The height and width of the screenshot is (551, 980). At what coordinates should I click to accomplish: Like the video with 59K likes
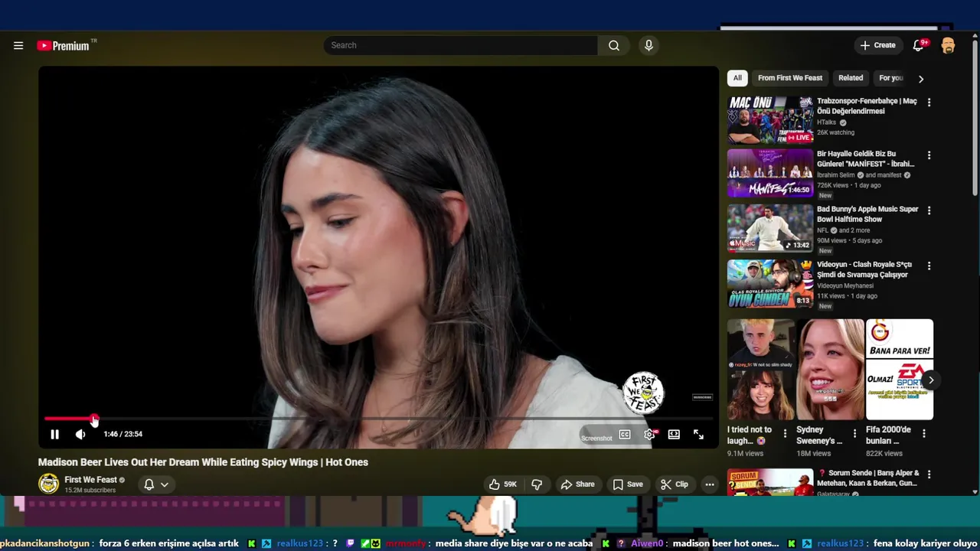point(502,484)
